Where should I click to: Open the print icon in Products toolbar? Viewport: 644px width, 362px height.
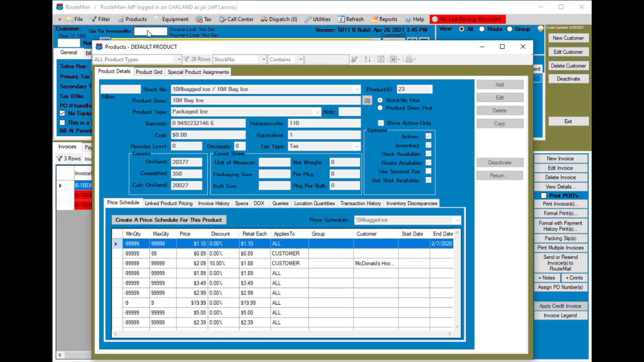click(x=410, y=59)
